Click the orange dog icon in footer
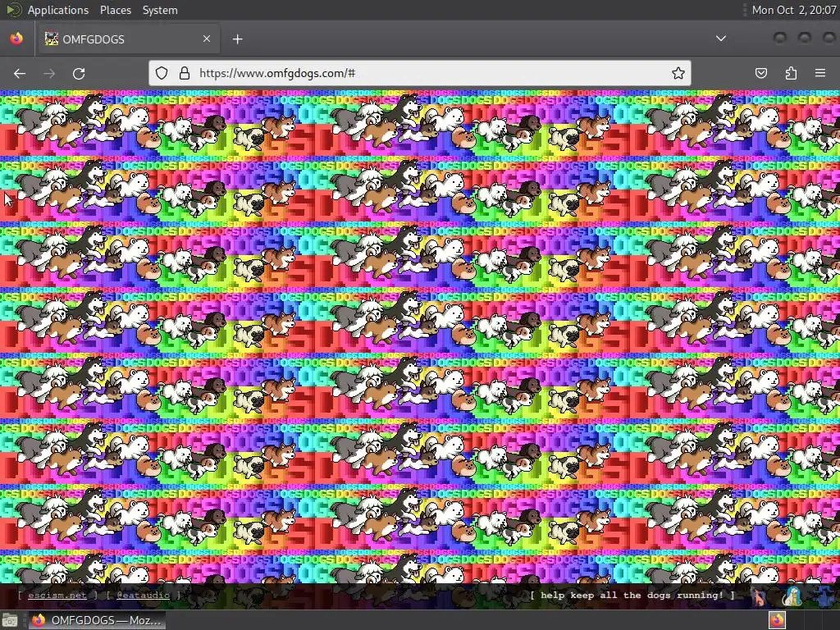 (758, 596)
